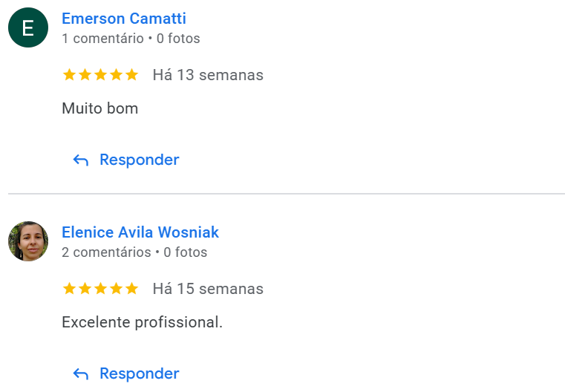Viewport: 565px width, 392px height.
Task: Click "2 comentários • 0 fotos" text
Action: pyautogui.click(x=134, y=252)
